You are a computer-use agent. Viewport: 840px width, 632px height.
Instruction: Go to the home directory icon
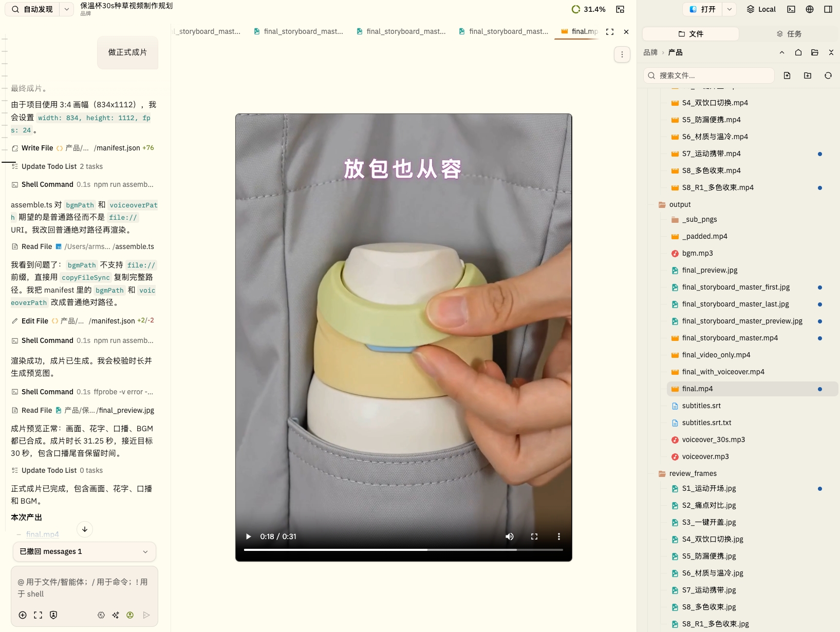tap(798, 52)
